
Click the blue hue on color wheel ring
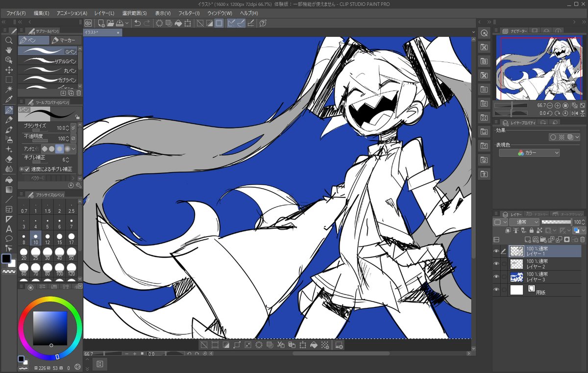tap(57, 356)
